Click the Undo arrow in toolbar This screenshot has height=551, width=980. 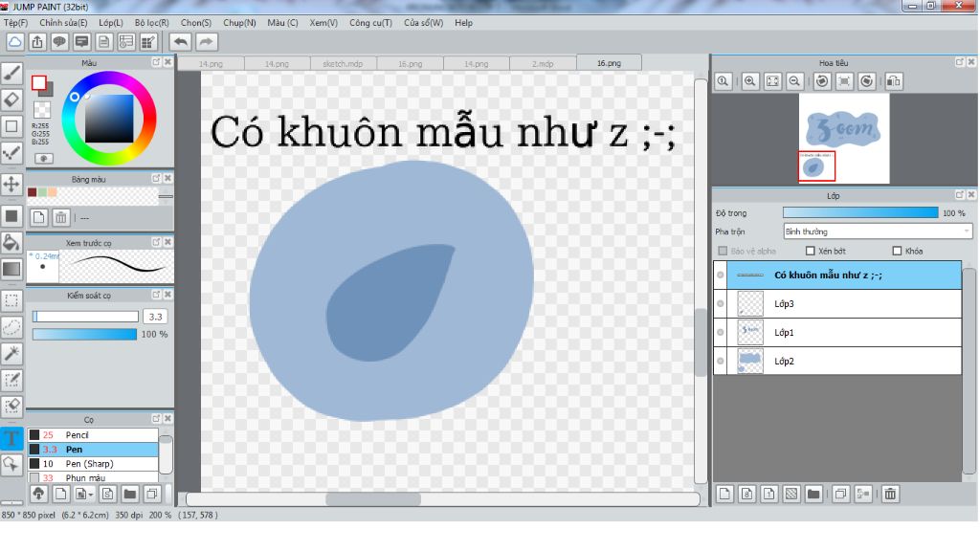181,42
